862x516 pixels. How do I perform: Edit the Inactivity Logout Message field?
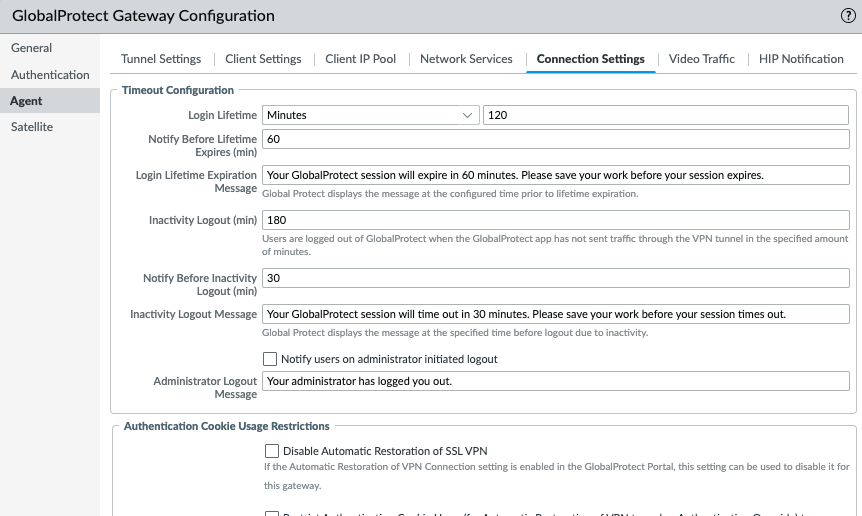point(555,314)
